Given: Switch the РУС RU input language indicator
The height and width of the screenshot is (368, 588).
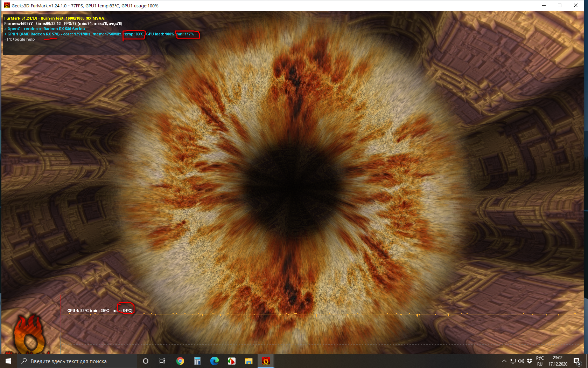Looking at the screenshot, I should pyautogui.click(x=540, y=361).
